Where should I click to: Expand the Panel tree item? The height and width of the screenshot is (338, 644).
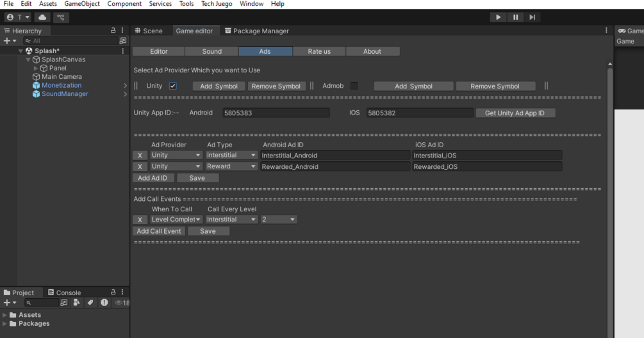(x=36, y=68)
